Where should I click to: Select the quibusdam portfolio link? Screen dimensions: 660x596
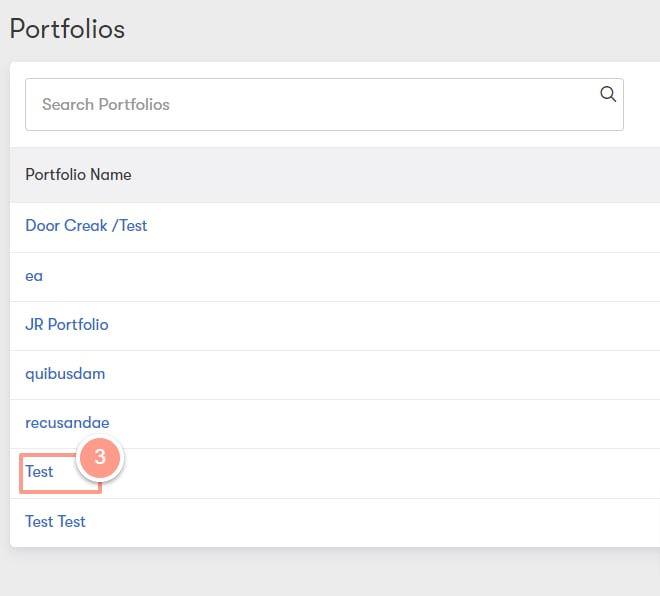[x=65, y=374]
